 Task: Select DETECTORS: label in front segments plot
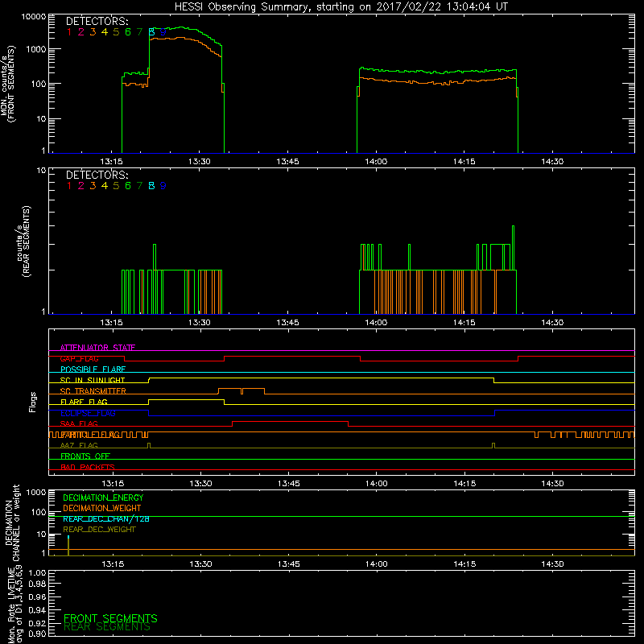click(x=97, y=22)
